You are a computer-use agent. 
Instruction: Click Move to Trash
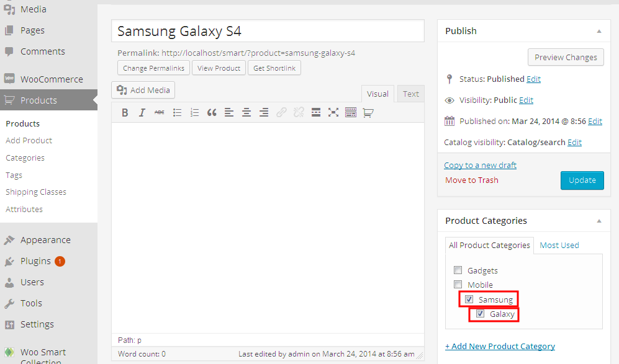point(471,180)
